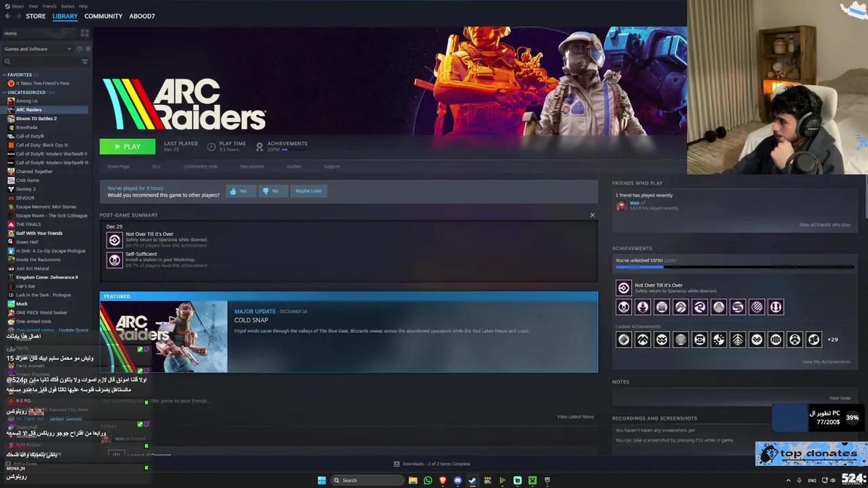Viewport: 868px width, 488px height.
Task: Open advanced filters icon in library search row
Action: click(x=85, y=62)
